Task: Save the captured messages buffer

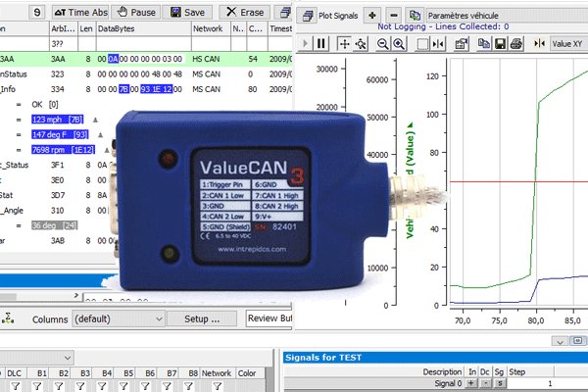Action: pos(187,13)
